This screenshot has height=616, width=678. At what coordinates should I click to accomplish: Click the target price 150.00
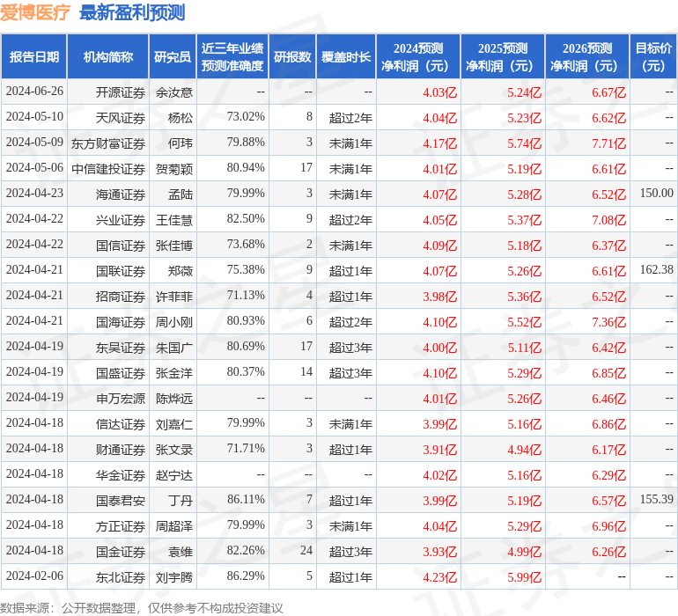(x=656, y=193)
